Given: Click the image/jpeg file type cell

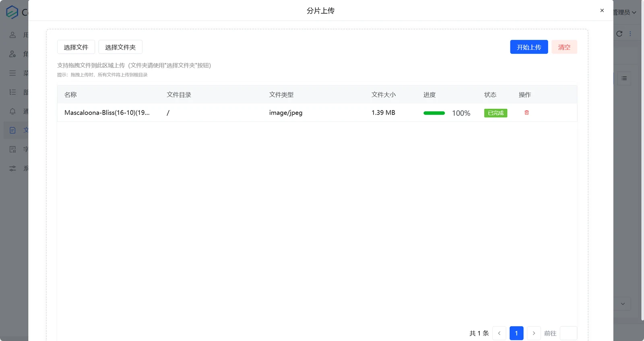Looking at the screenshot, I should [286, 113].
